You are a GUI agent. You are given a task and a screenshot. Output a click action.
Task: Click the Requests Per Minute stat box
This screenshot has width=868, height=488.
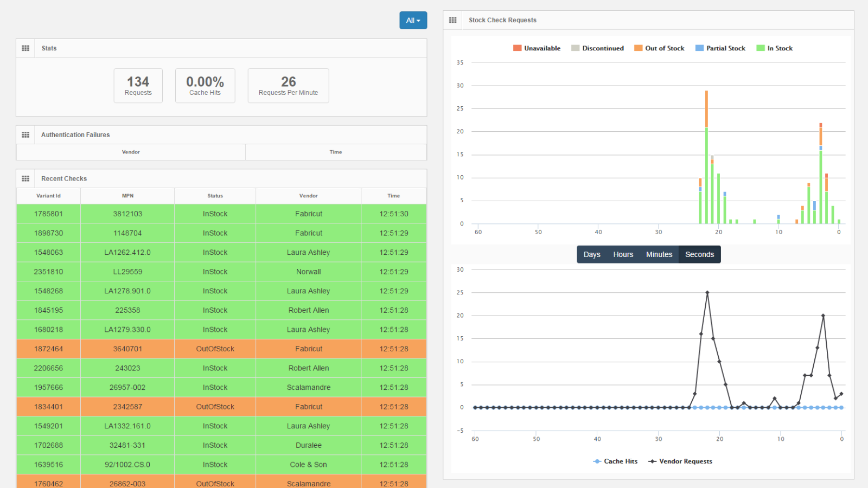pyautogui.click(x=288, y=85)
